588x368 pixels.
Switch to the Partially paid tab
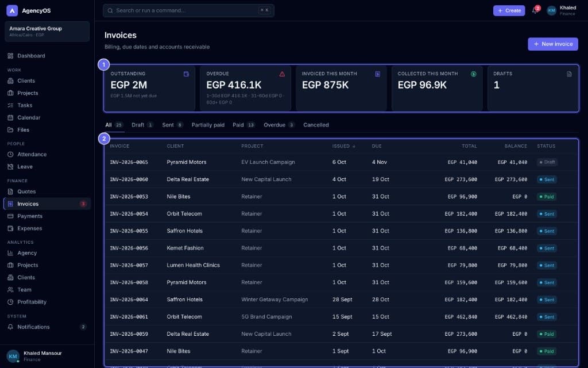pyautogui.click(x=208, y=125)
